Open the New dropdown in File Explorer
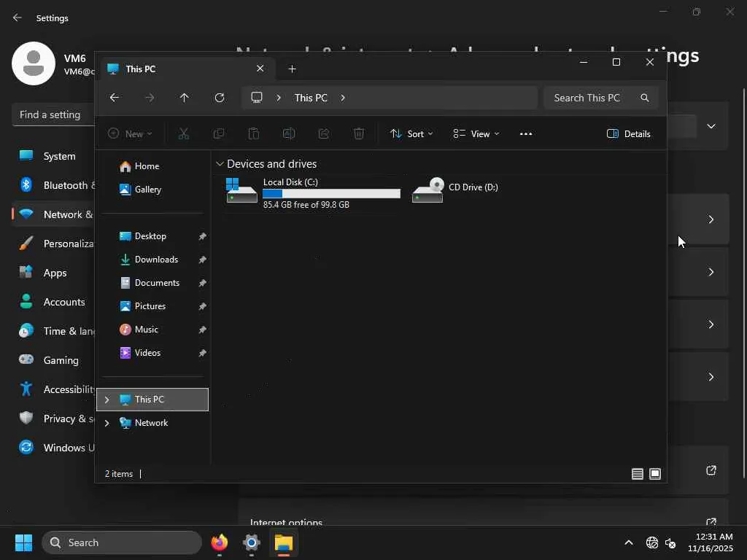The width and height of the screenshot is (747, 560). pos(130,134)
